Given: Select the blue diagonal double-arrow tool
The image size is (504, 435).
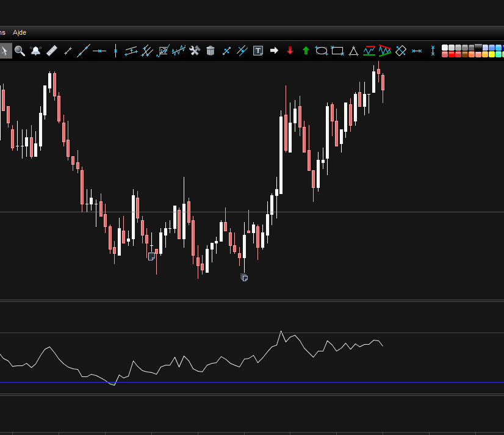Looking at the screenshot, I should tap(226, 51).
